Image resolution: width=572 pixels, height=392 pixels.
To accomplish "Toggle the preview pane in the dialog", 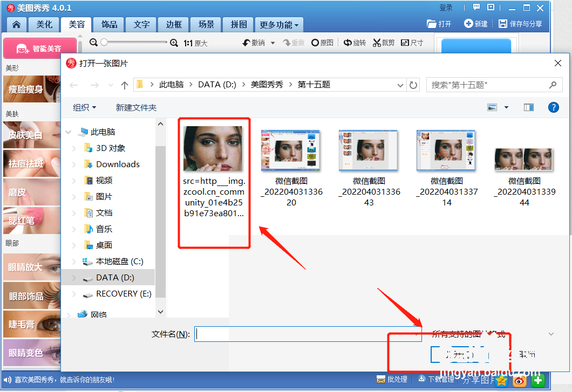I will click(x=529, y=107).
